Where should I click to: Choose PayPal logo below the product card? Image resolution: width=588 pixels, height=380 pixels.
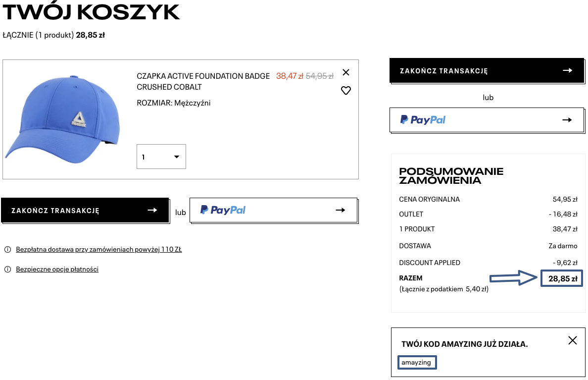point(223,210)
